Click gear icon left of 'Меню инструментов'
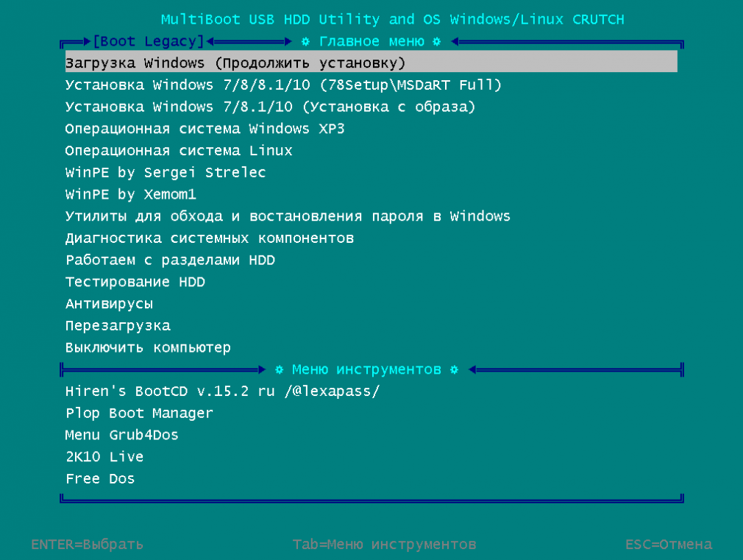This screenshot has height=560, width=743. tap(279, 369)
